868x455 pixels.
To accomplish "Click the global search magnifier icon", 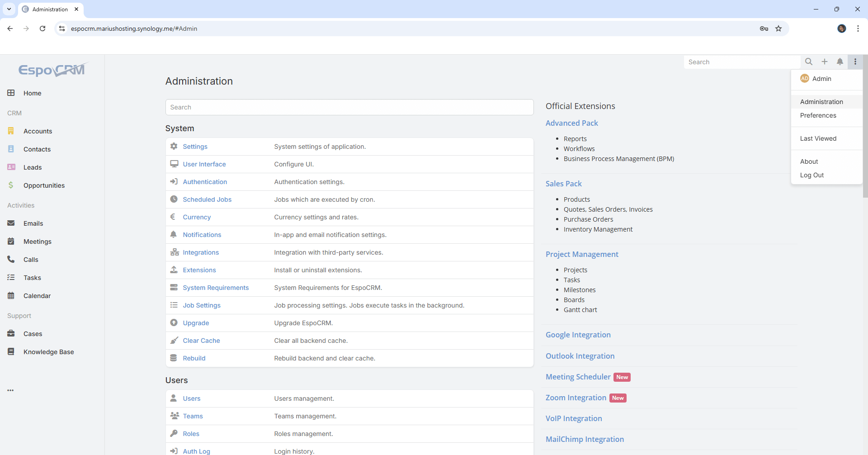I will click(809, 62).
